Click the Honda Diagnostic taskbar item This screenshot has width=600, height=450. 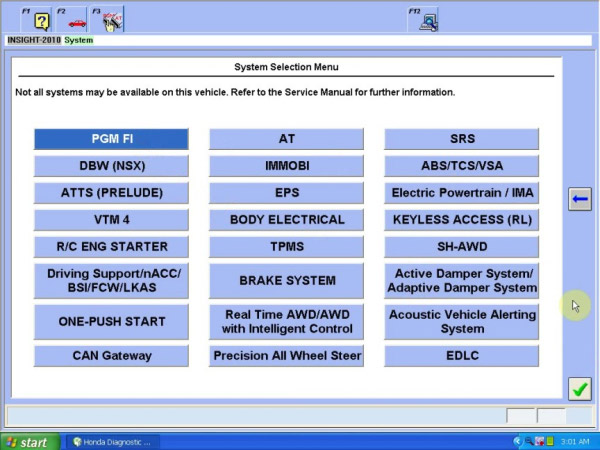(x=111, y=441)
